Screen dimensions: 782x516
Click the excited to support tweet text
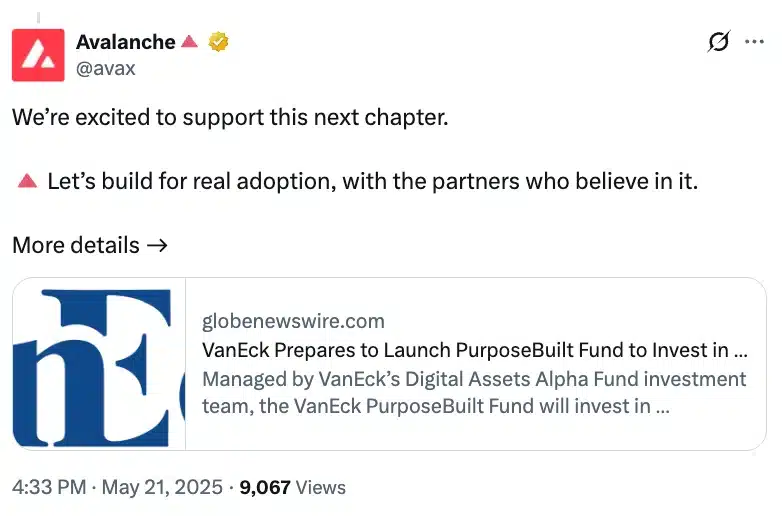tap(230, 118)
